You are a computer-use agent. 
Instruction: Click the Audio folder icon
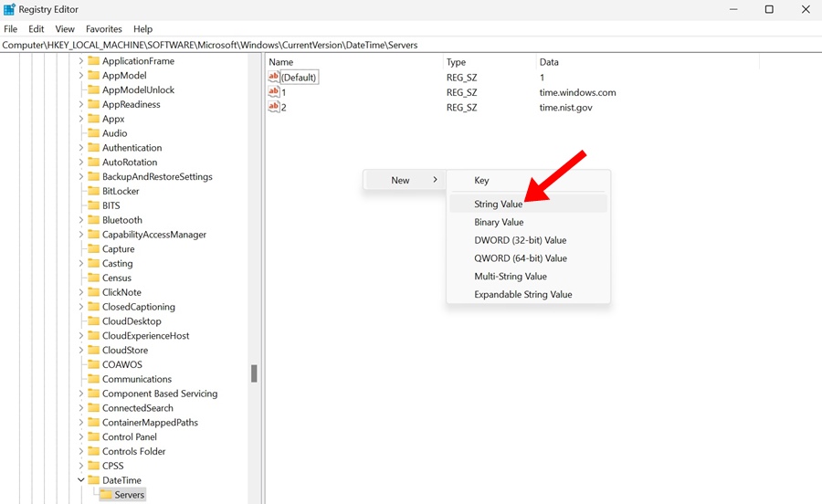click(x=94, y=133)
